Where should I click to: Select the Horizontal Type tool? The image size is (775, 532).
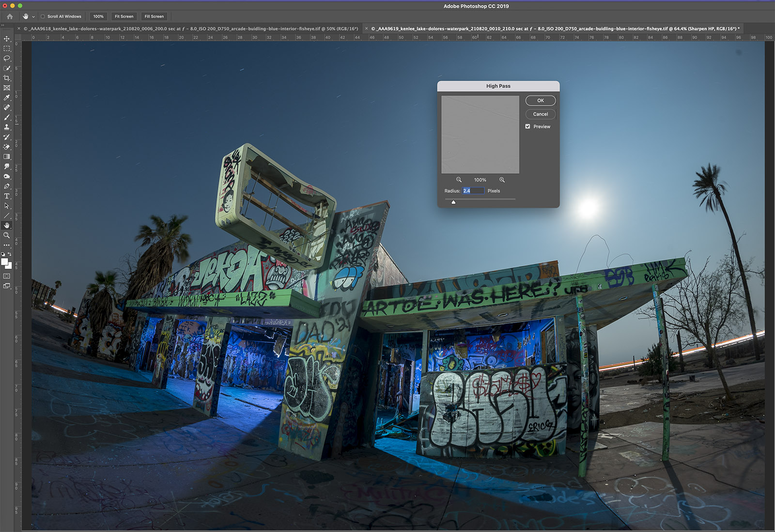coord(7,196)
